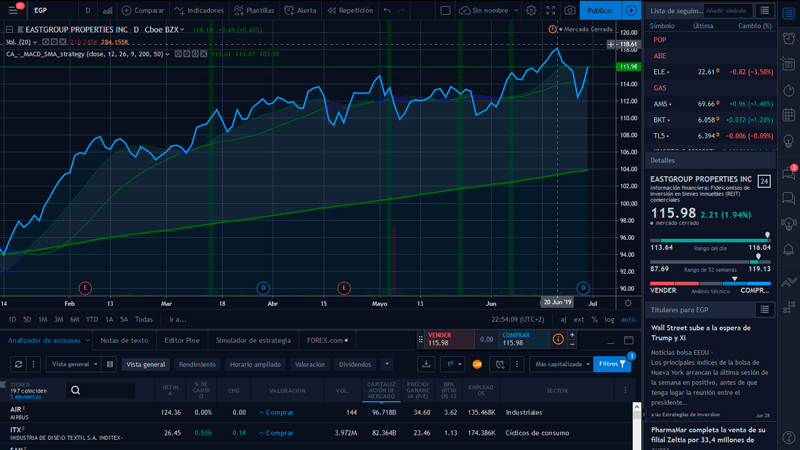
Task: Click the order info icon beside COMPRAR
Action: tap(558, 339)
